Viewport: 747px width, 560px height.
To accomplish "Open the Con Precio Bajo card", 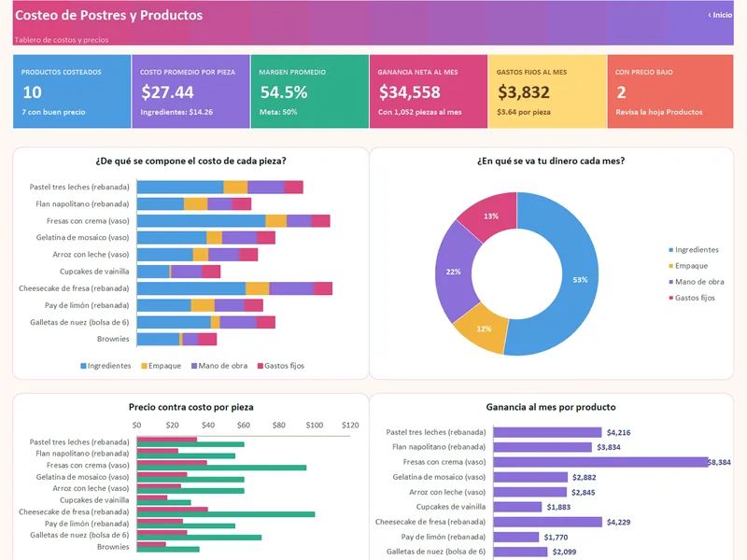I will pyautogui.click(x=670, y=91).
